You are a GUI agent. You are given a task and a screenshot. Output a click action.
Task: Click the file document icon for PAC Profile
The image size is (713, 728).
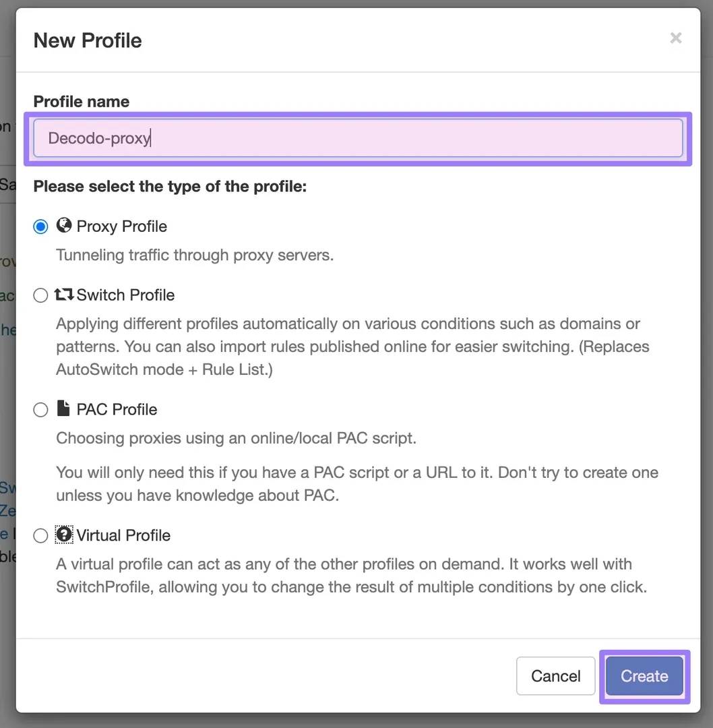tap(63, 408)
